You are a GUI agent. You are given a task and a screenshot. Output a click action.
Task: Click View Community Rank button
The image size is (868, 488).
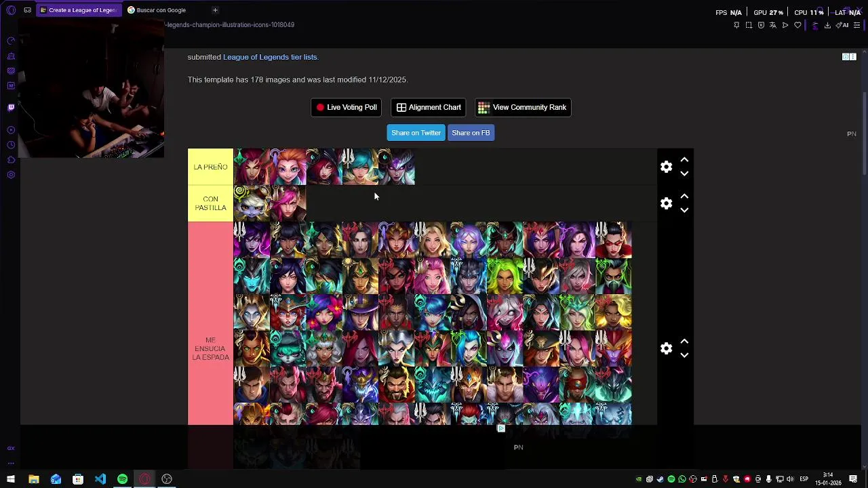click(x=522, y=107)
